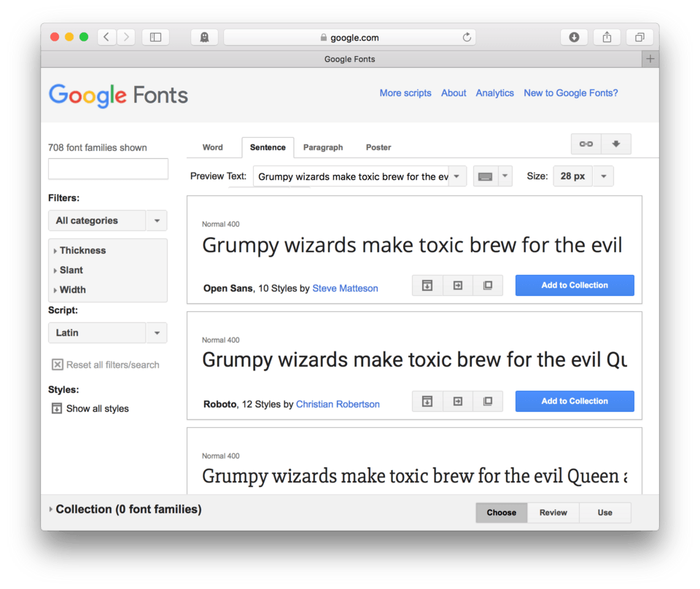
Task: Show all tabs with the tab overview icon
Action: (x=639, y=37)
